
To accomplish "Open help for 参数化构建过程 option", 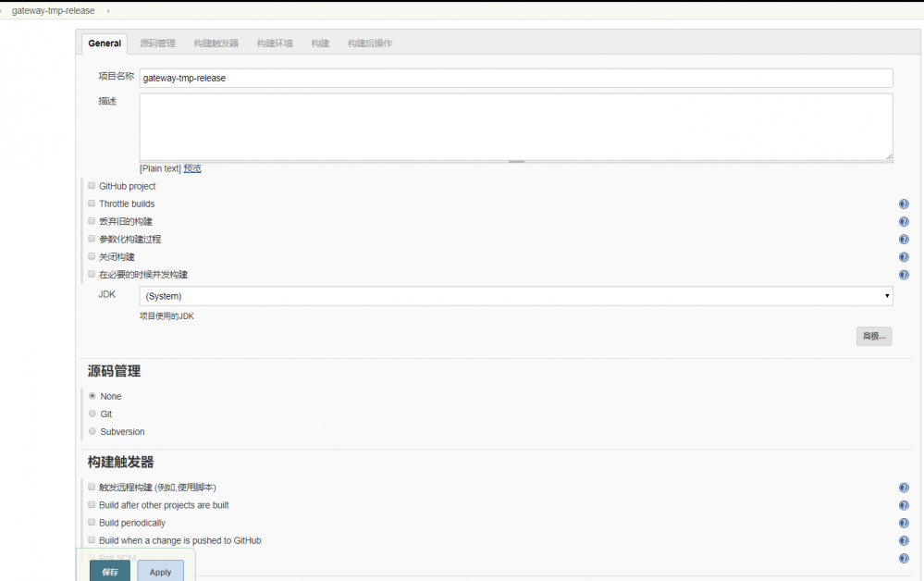I will [904, 239].
